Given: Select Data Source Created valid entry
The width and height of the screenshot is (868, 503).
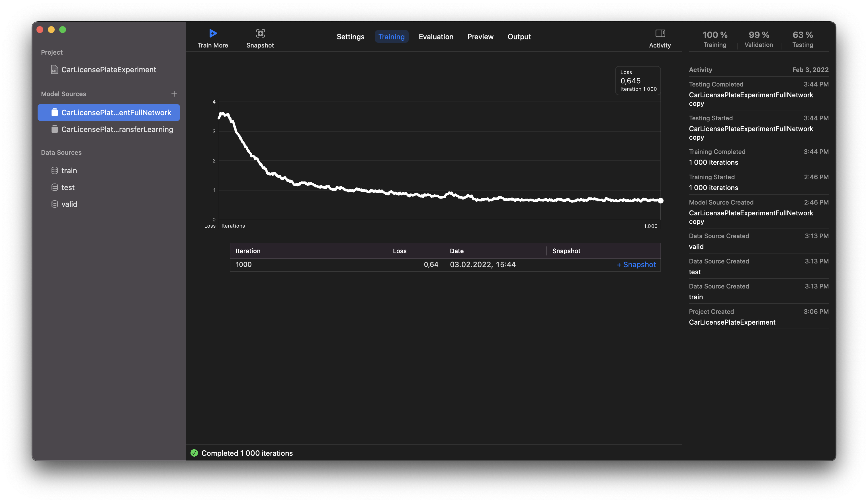Looking at the screenshot, I should click(x=758, y=241).
